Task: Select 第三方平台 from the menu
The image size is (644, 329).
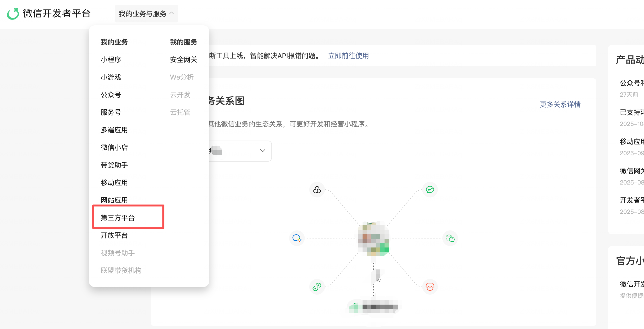Action: pos(118,218)
